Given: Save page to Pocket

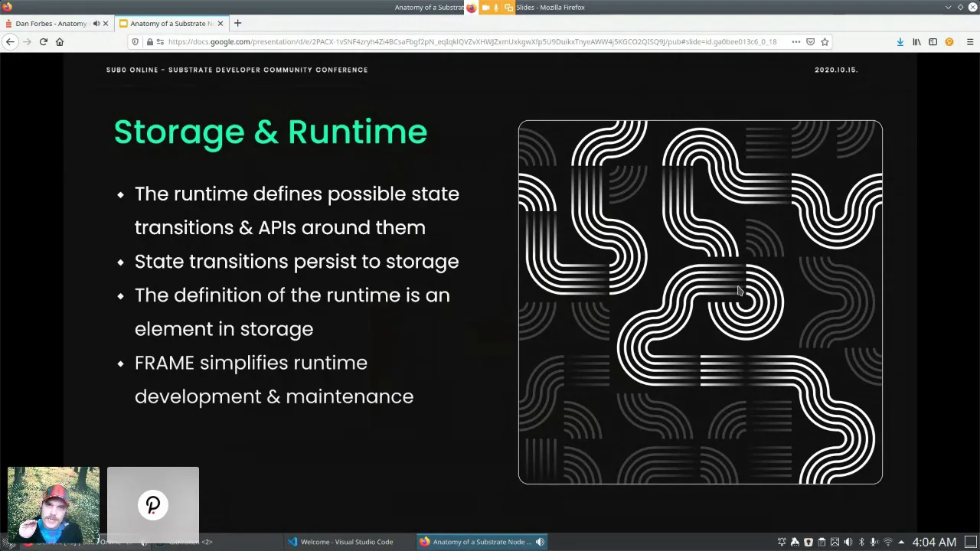Looking at the screenshot, I should pyautogui.click(x=811, y=42).
